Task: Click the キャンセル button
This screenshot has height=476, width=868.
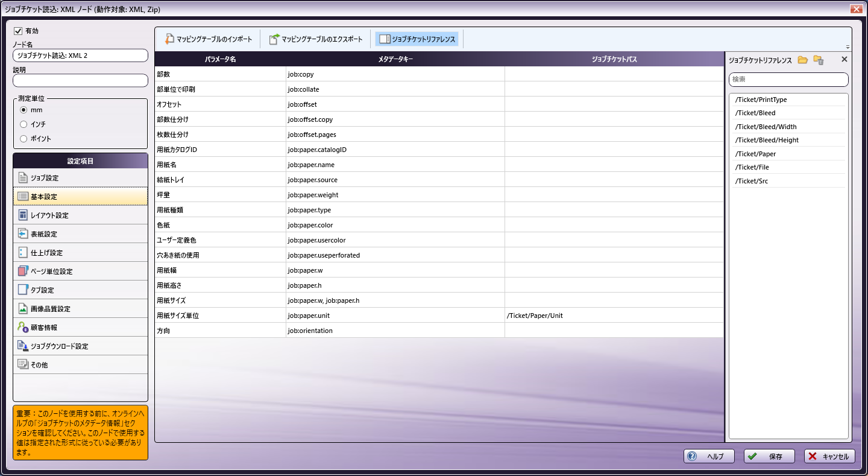Action: click(829, 457)
